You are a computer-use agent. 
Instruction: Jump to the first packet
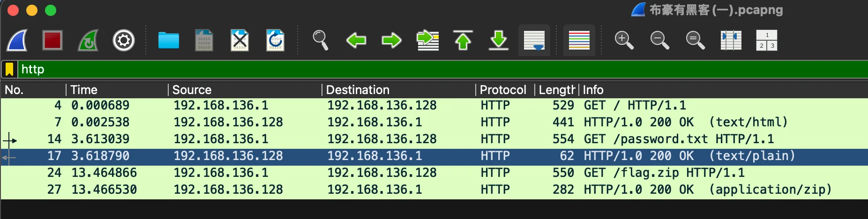coord(463,40)
